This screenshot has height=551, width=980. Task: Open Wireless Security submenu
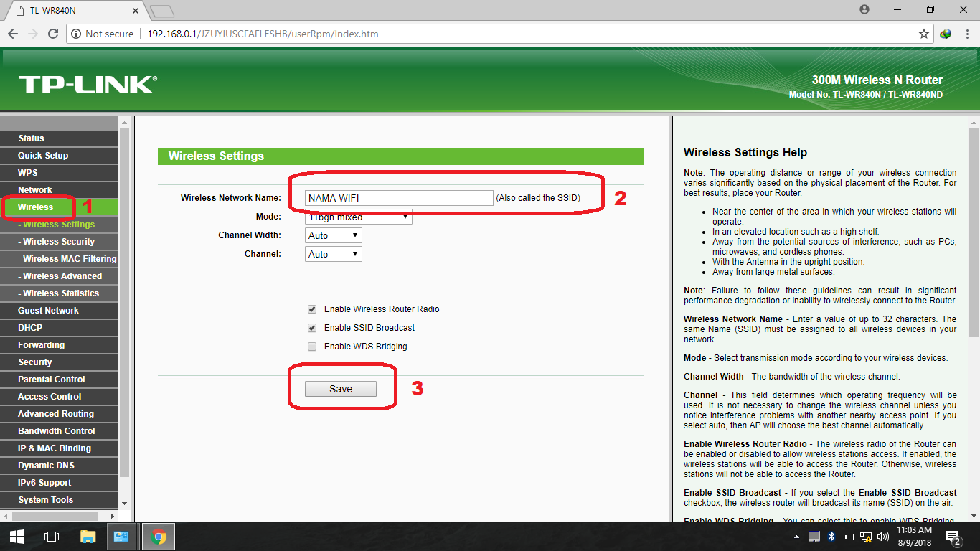pyautogui.click(x=59, y=242)
